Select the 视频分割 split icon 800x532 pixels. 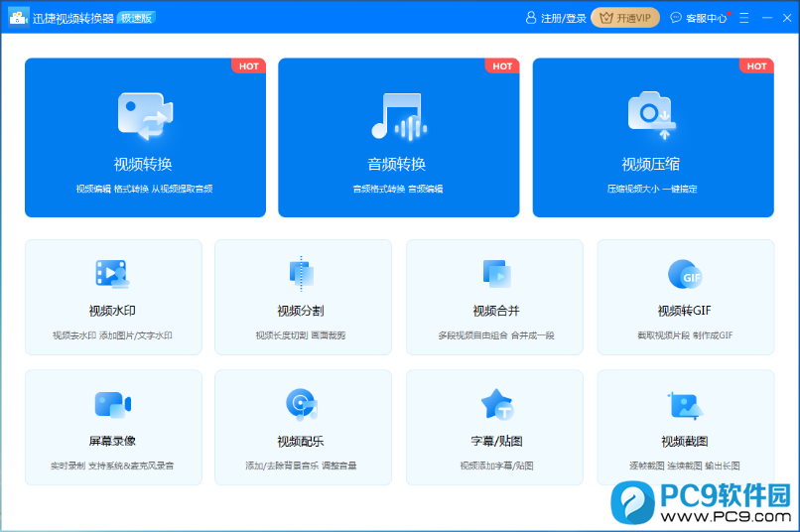[302, 274]
